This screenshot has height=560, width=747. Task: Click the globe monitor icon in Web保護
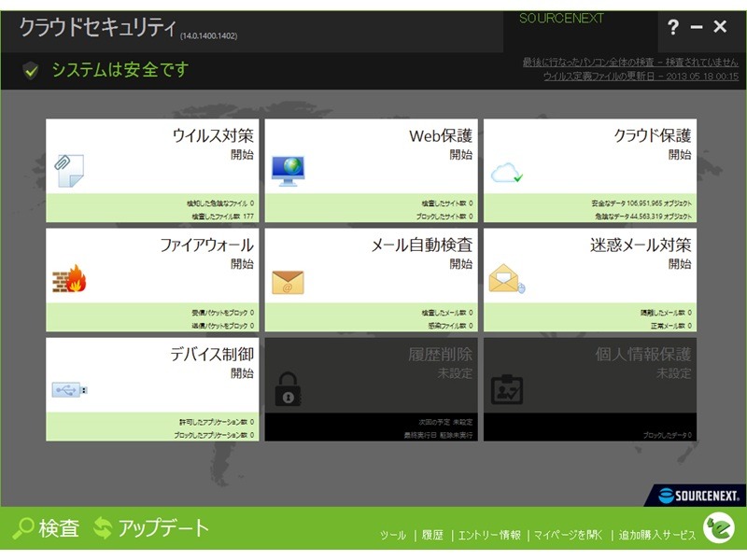click(289, 171)
